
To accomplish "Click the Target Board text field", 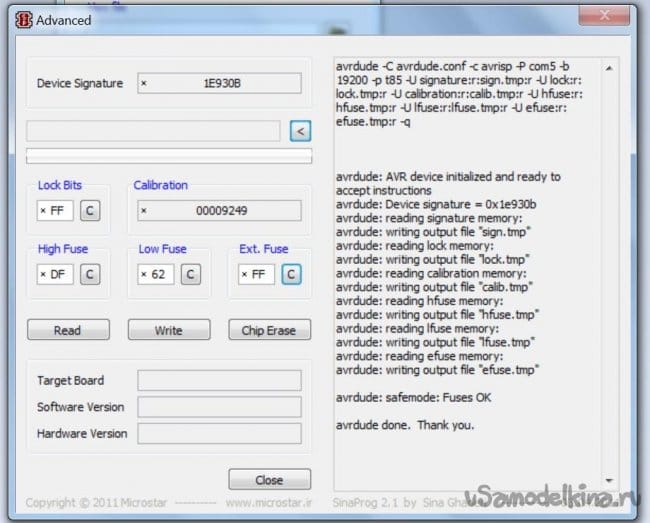I will point(219,380).
